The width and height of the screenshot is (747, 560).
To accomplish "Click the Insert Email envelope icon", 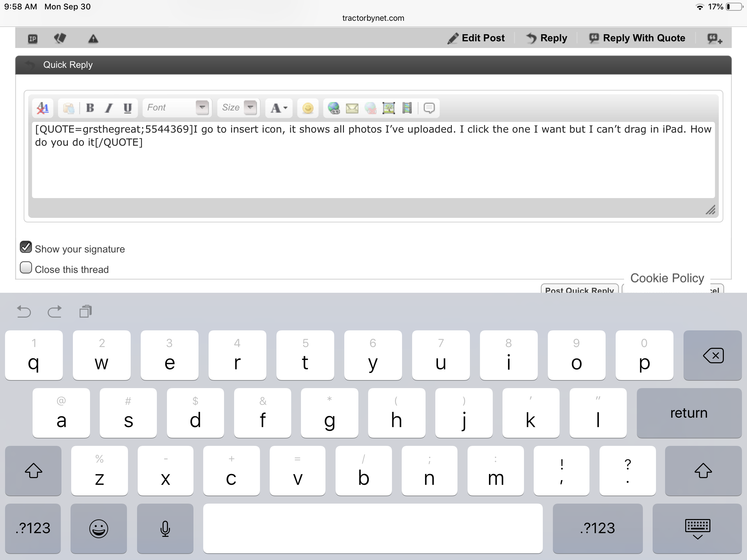I will (x=352, y=108).
